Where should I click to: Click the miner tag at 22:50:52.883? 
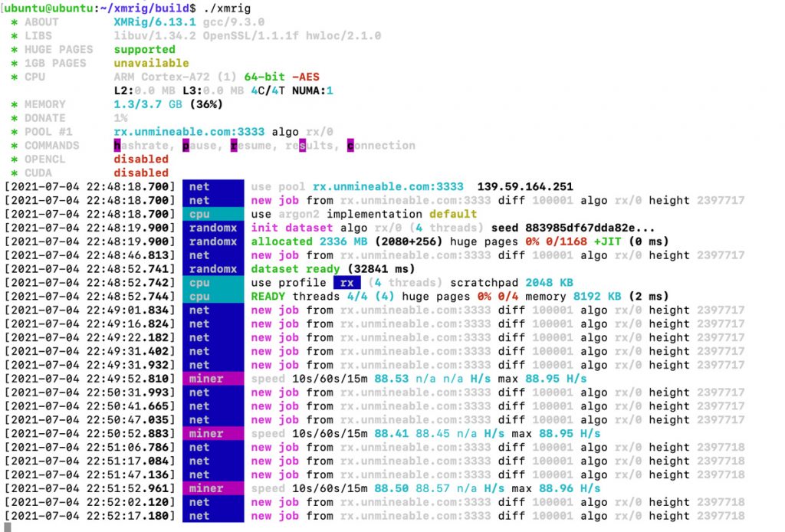(x=213, y=433)
